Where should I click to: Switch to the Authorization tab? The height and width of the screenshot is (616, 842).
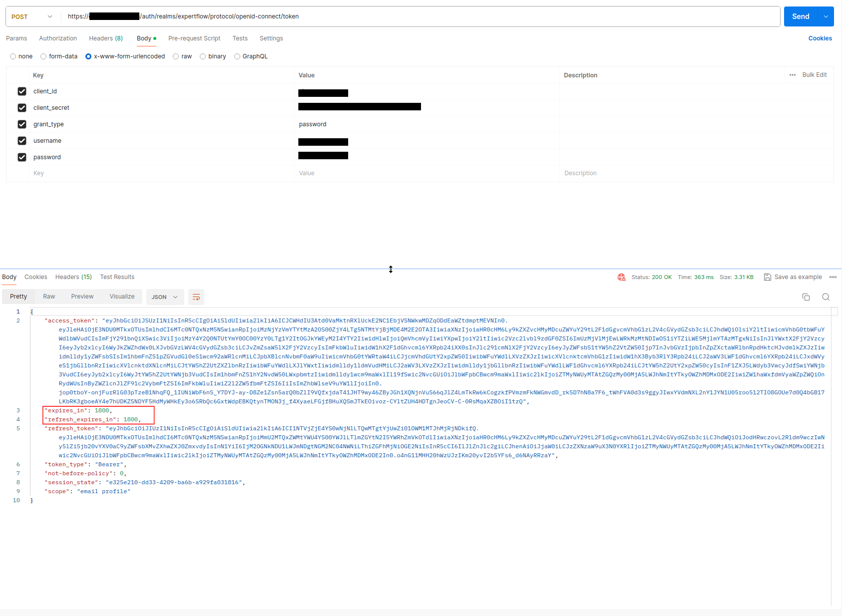click(x=58, y=38)
